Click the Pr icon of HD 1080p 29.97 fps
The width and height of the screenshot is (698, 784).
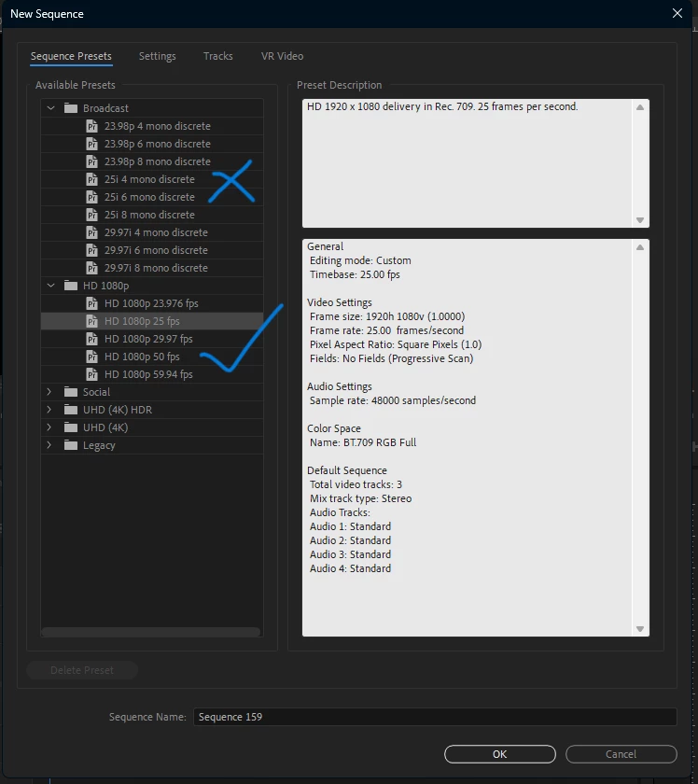[92, 339]
